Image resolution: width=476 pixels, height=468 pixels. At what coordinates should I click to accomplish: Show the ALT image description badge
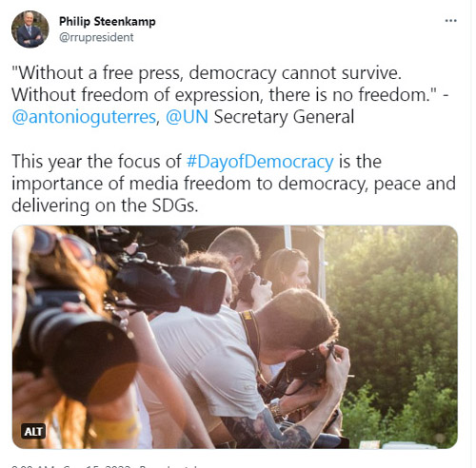pos(33,432)
